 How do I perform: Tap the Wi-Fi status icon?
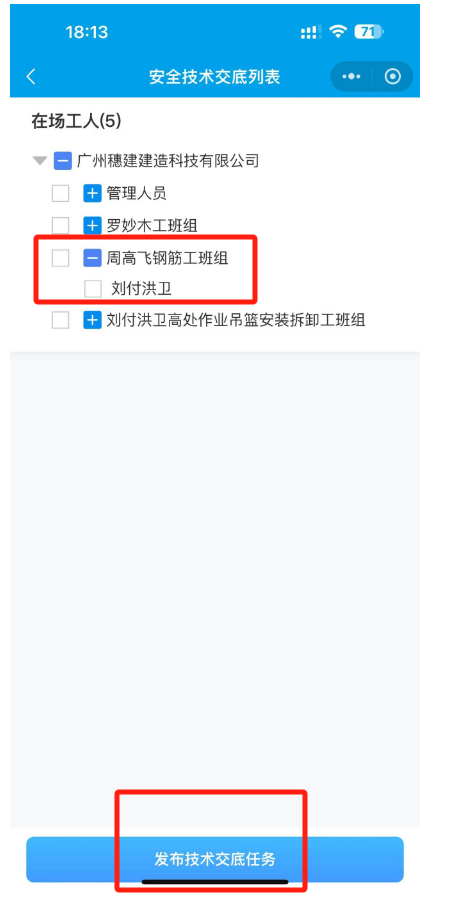point(338,32)
